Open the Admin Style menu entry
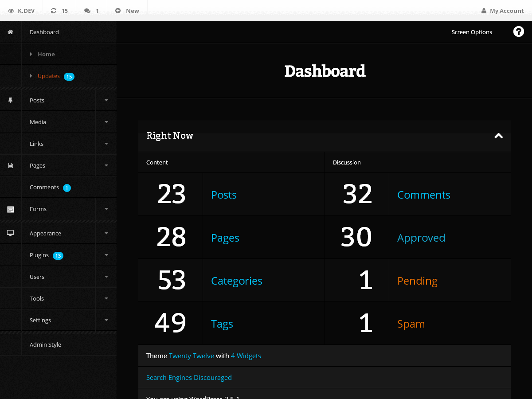532x399 pixels. pos(45,344)
